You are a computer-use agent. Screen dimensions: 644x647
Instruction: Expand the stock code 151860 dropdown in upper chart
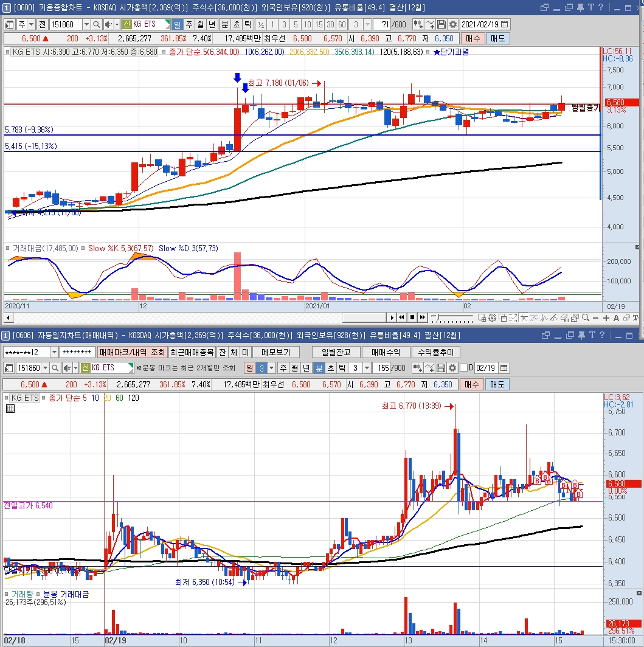click(86, 24)
